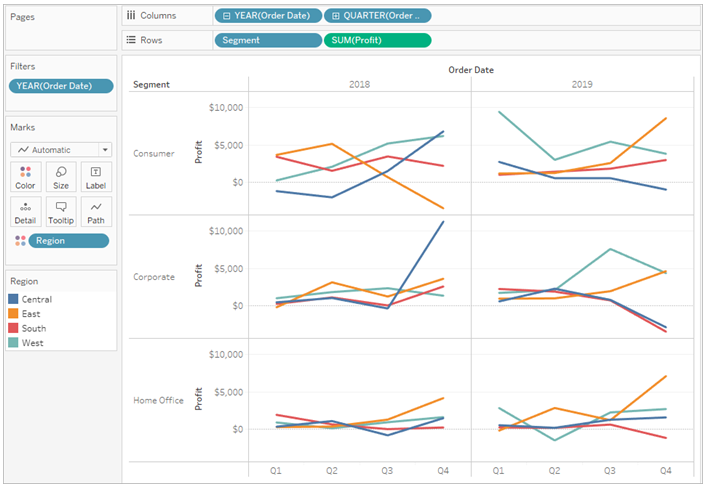
Task: Select the Corporate segment row header
Action: pyautogui.click(x=154, y=277)
